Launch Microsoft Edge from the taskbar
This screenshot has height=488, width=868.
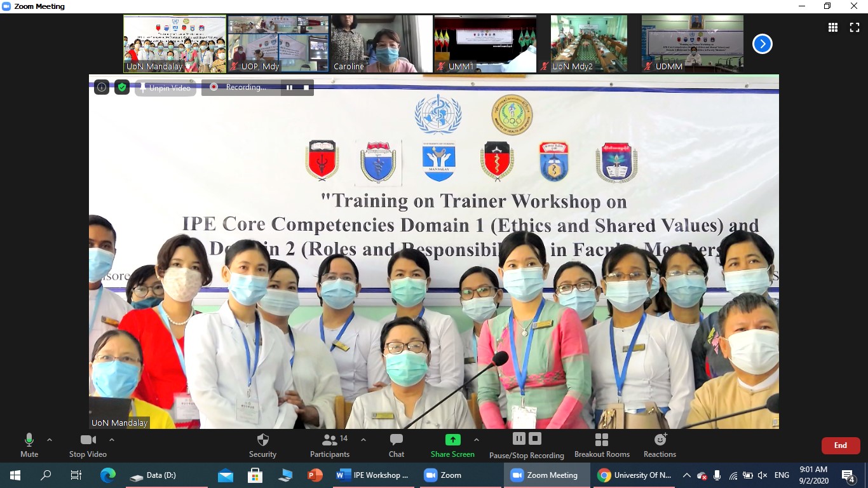point(108,475)
